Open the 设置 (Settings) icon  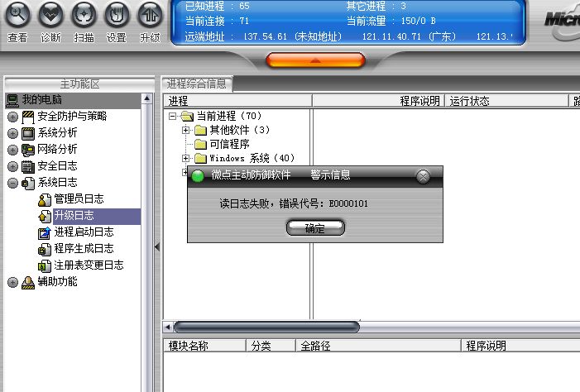(x=117, y=15)
